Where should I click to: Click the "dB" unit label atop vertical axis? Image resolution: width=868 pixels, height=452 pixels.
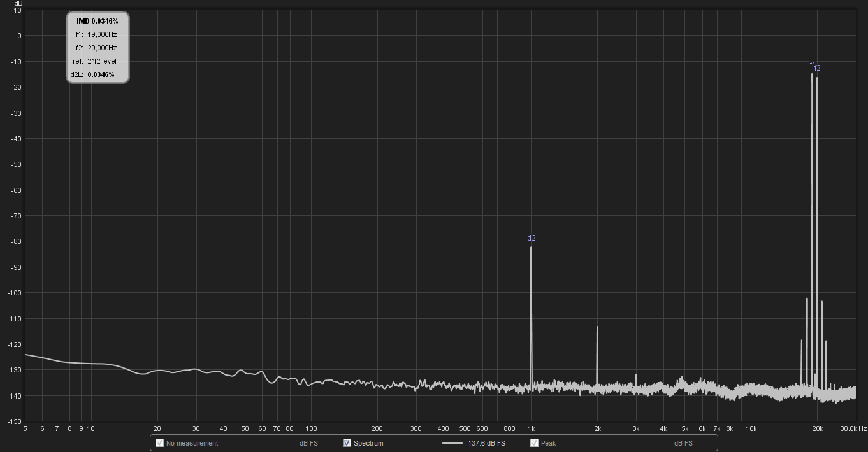pyautogui.click(x=18, y=3)
